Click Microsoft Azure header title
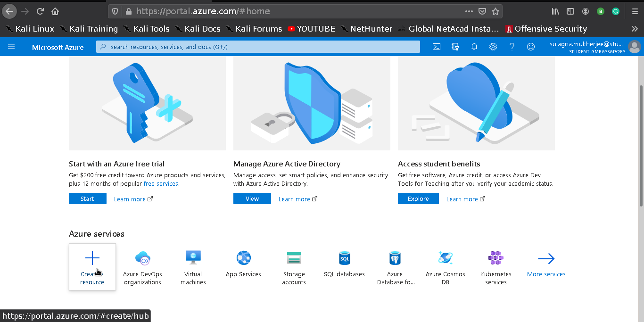Viewport: 644px width, 322px height. [x=58, y=47]
